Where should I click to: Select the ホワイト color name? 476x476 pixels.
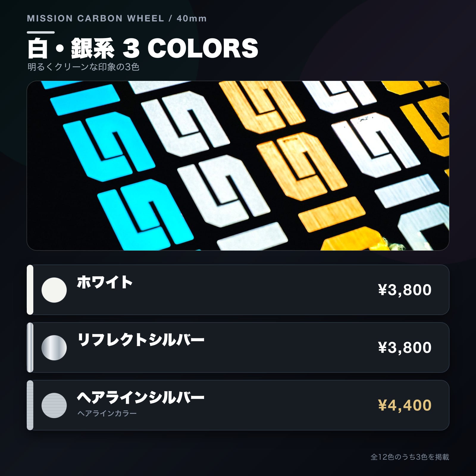point(105,282)
